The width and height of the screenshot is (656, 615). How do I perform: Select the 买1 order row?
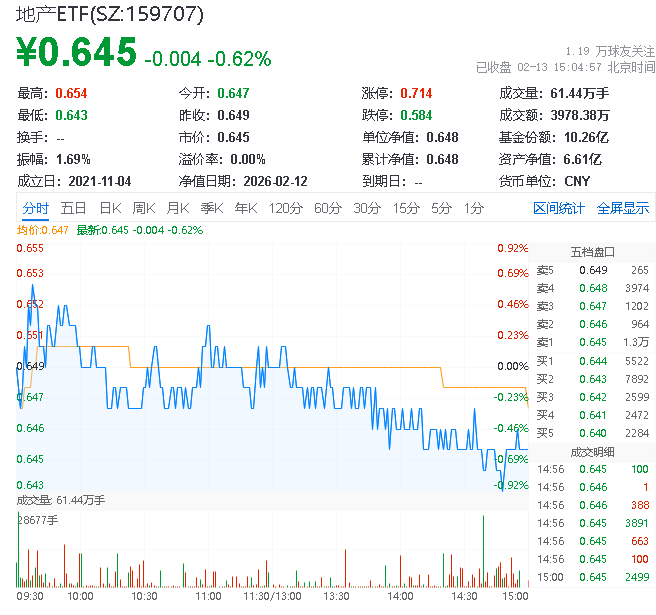click(x=593, y=360)
